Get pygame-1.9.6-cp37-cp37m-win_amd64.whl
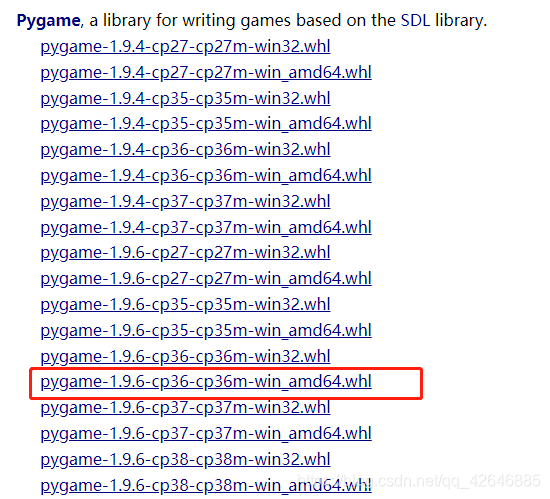550x499 pixels. click(206, 434)
